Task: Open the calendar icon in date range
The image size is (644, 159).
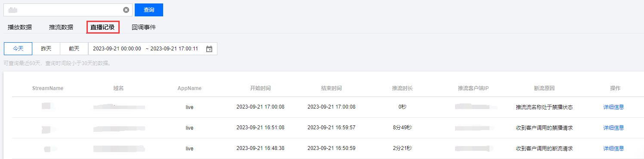Action: 209,49
